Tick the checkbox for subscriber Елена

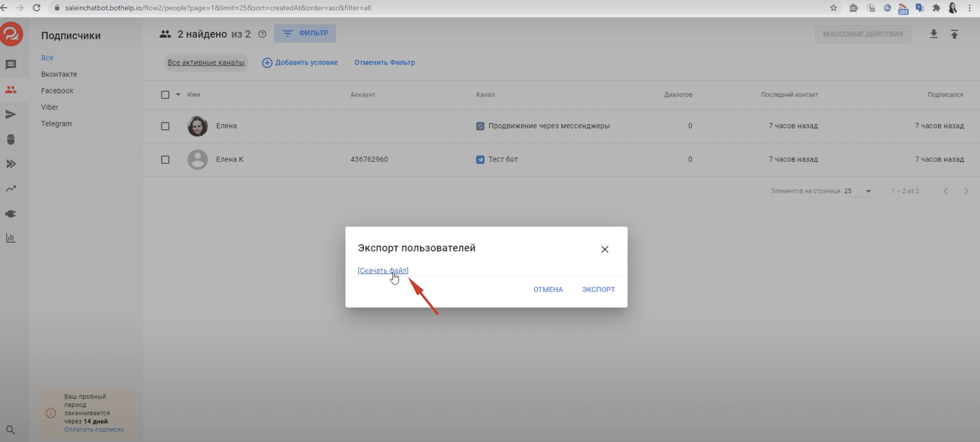165,126
